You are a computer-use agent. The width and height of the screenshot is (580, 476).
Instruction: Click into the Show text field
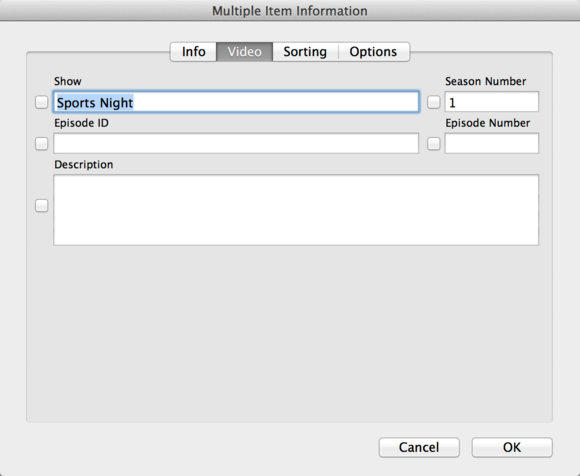[x=236, y=102]
